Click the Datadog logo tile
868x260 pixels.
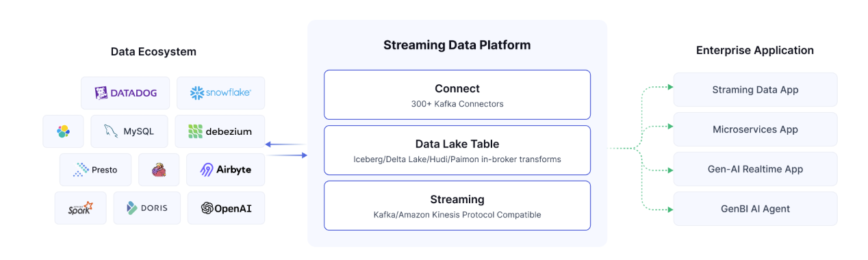point(125,93)
